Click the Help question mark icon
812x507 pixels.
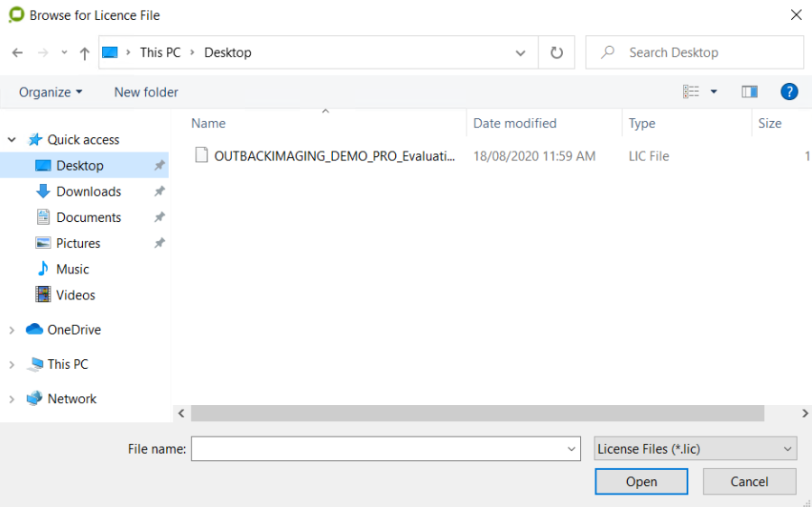[x=789, y=91]
